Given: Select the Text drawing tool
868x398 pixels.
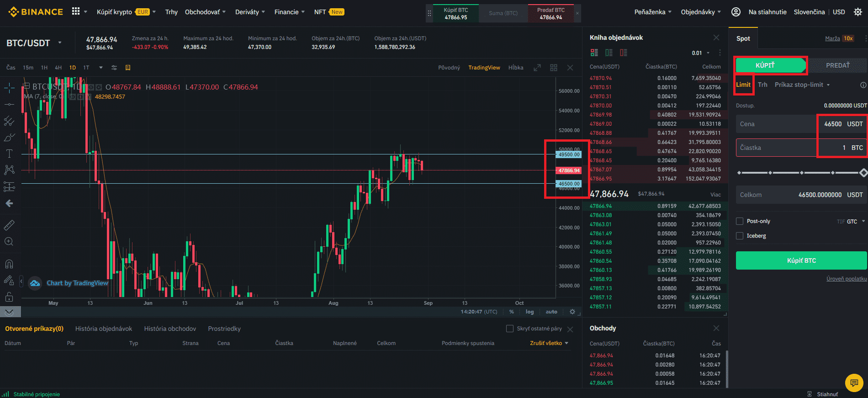Looking at the screenshot, I should click(9, 154).
